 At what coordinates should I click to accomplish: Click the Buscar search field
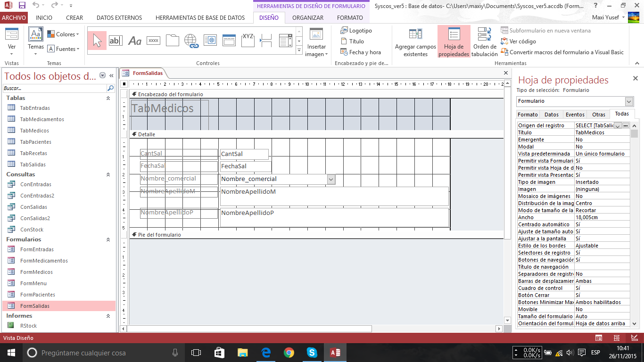pyautogui.click(x=55, y=88)
